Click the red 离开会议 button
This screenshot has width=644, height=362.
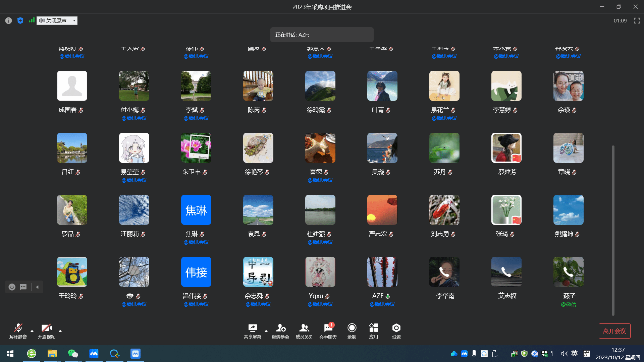coord(614,331)
